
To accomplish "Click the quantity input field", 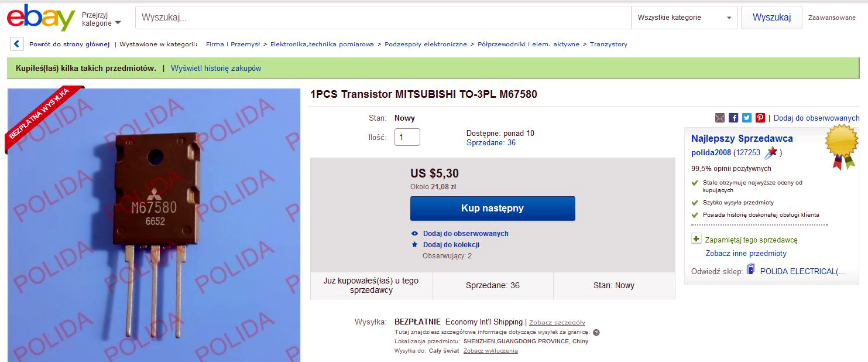I will pyautogui.click(x=407, y=137).
